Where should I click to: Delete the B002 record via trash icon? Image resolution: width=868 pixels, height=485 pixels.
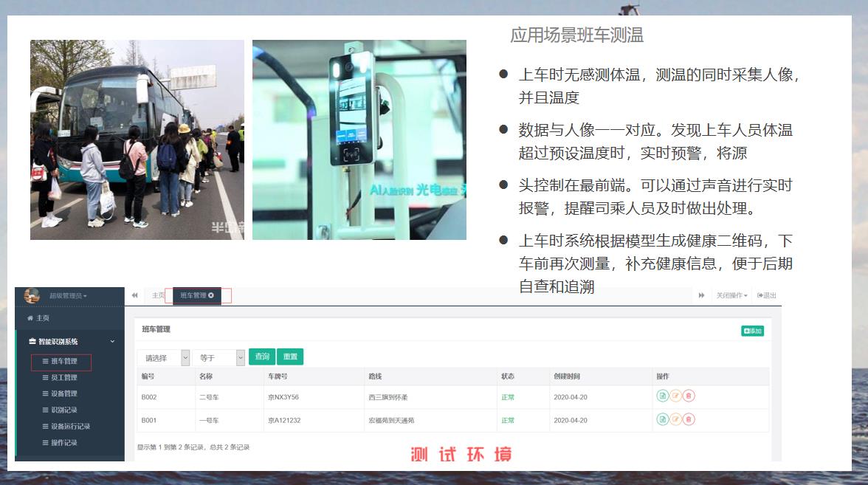click(x=689, y=396)
